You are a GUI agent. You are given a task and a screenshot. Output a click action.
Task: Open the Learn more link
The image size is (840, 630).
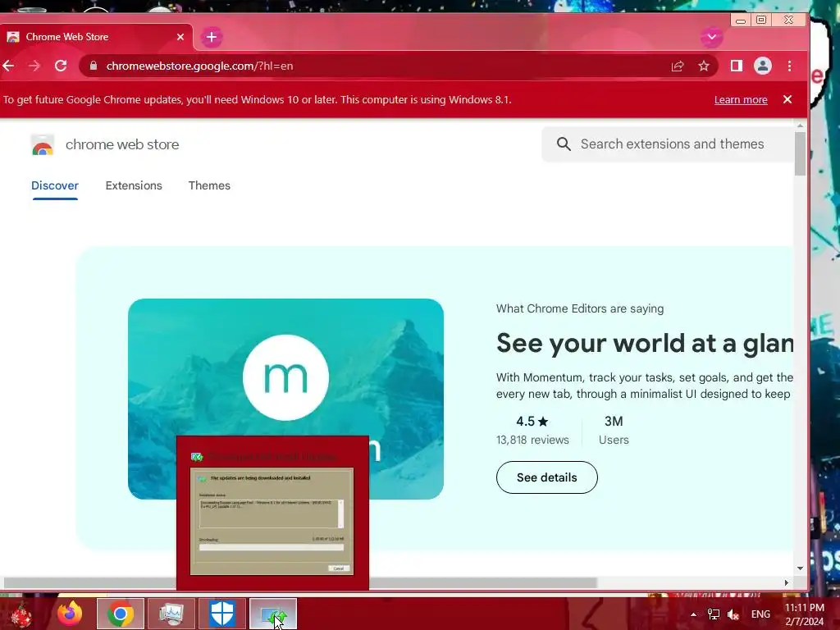point(741,99)
